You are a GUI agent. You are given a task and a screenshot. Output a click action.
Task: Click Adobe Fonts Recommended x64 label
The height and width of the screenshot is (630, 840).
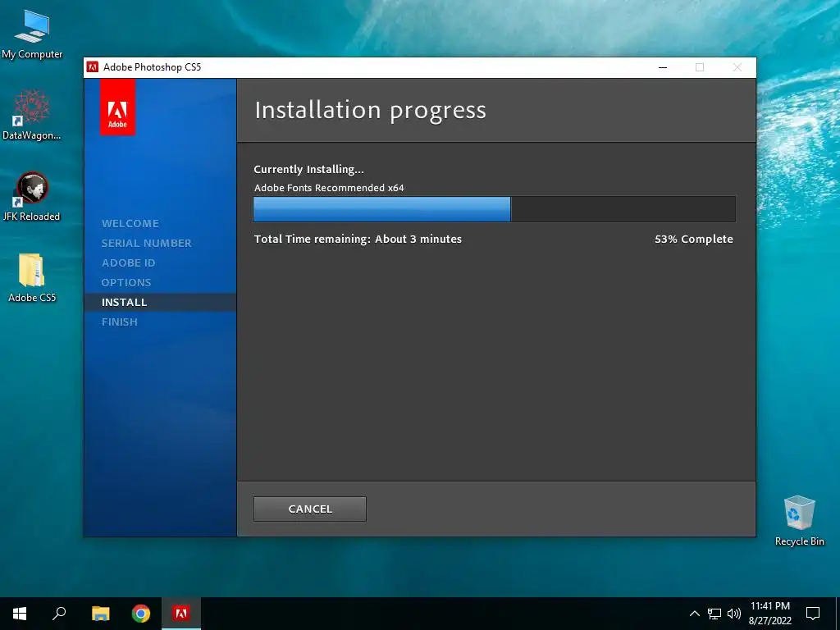[x=329, y=188]
